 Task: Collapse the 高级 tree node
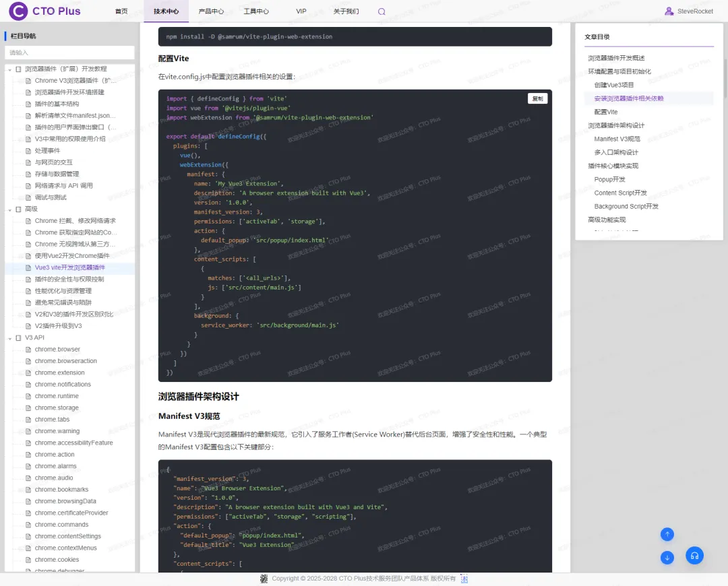click(9, 209)
